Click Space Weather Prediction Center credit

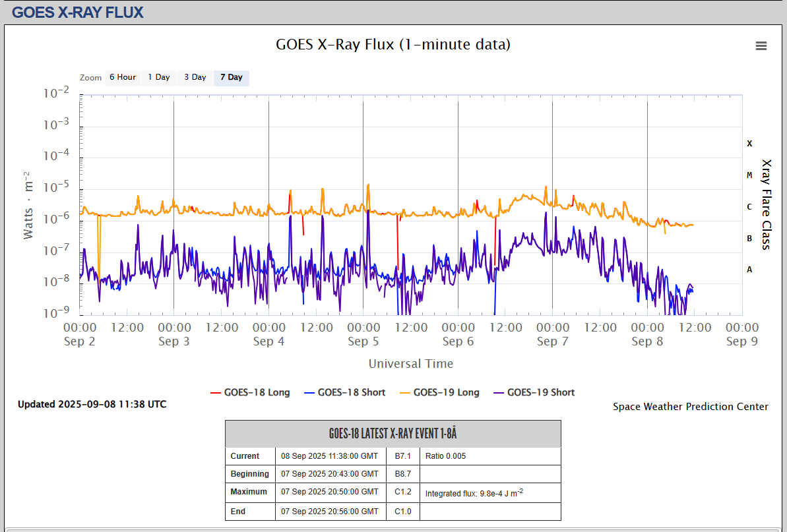click(x=690, y=407)
